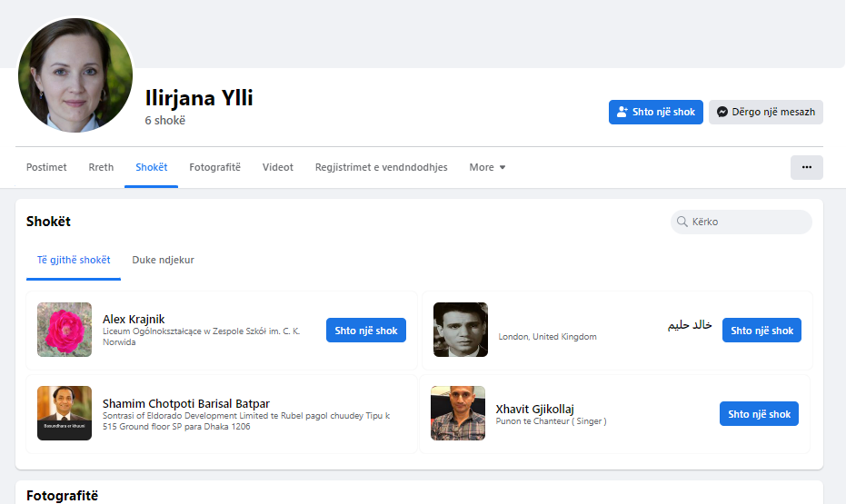
Task: Open Xhavit Gjikollaj's profile thumbnail
Action: tap(458, 413)
